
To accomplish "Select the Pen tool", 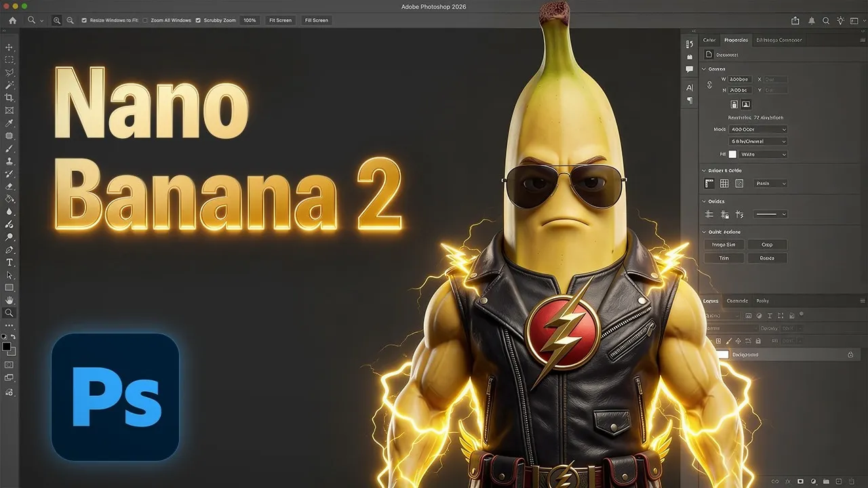I will (9, 249).
